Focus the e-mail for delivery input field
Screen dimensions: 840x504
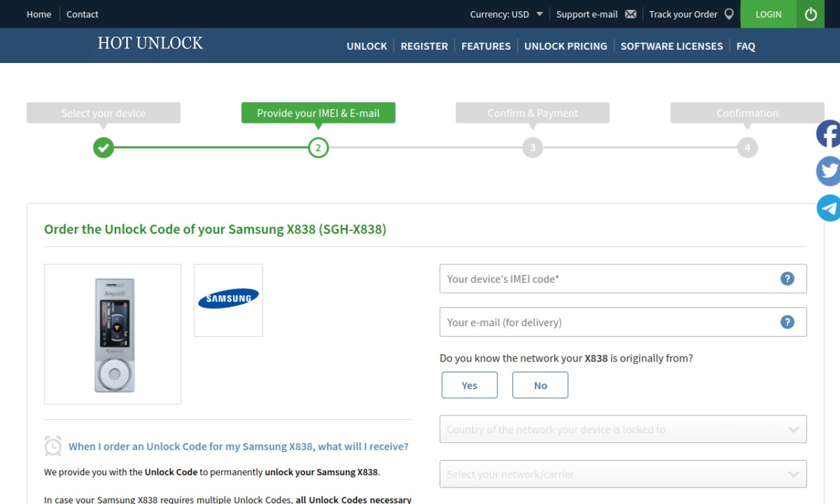[623, 322]
